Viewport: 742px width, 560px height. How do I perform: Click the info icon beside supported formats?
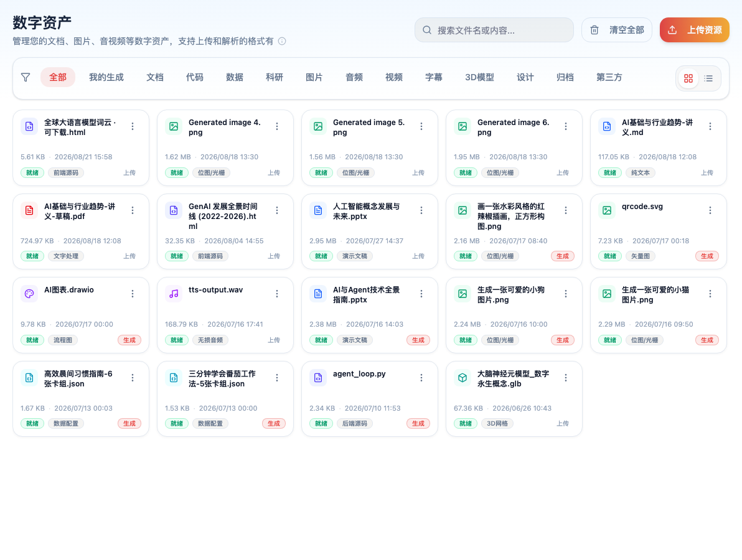[282, 41]
